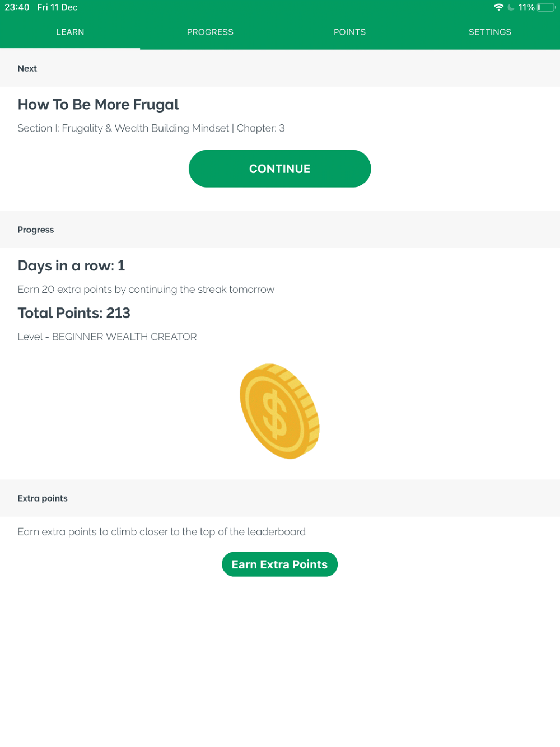The image size is (560, 747).
Task: Tap the Section I chapter 3 subtitle
Action: coord(151,128)
